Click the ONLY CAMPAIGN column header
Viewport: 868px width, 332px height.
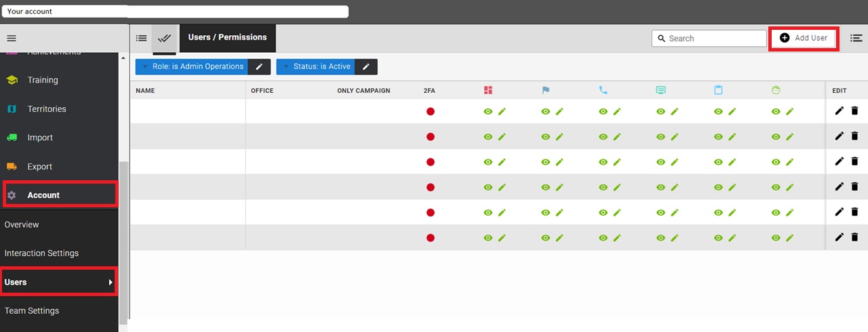(x=363, y=91)
